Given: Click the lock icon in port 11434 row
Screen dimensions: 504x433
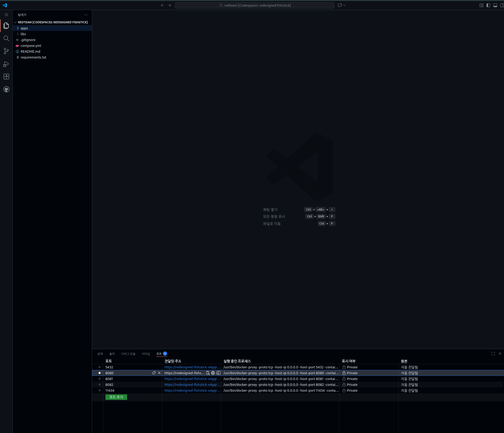Looking at the screenshot, I should (344, 390).
